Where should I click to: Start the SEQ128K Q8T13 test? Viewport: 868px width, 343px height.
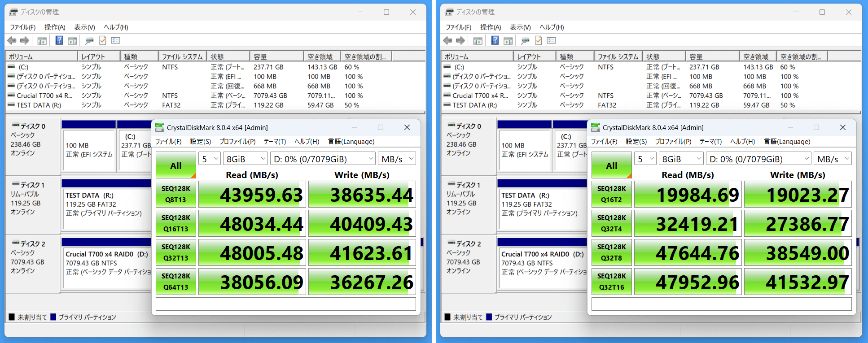click(x=176, y=194)
